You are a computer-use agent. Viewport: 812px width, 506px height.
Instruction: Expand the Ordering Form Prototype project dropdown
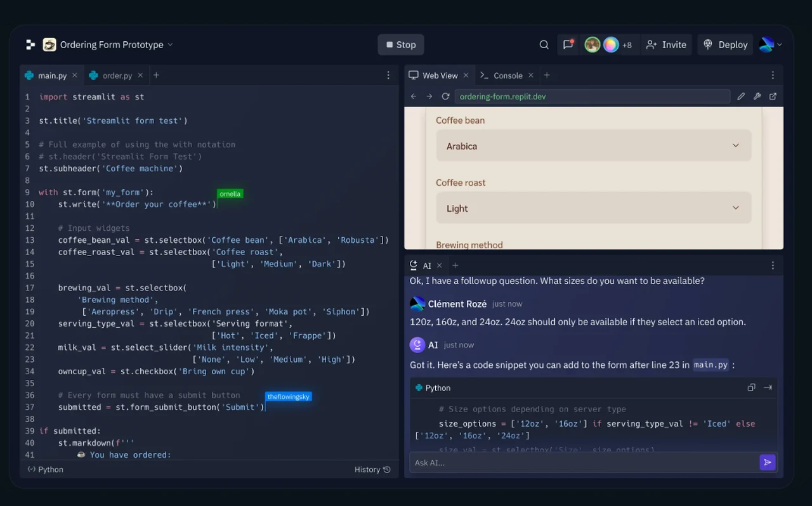169,44
